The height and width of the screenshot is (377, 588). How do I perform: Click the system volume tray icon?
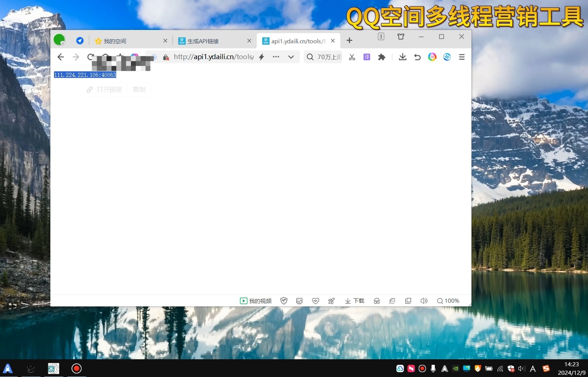tap(522, 369)
